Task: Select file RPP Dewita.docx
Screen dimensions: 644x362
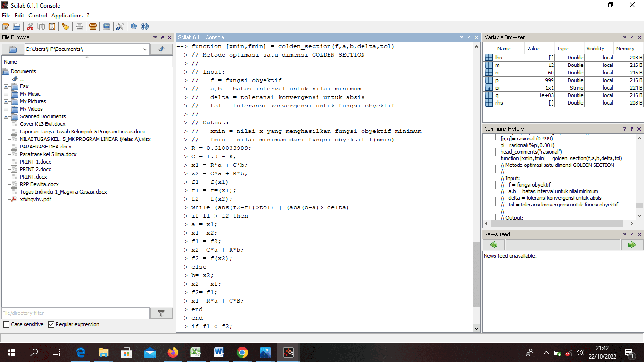Action: (39, 184)
